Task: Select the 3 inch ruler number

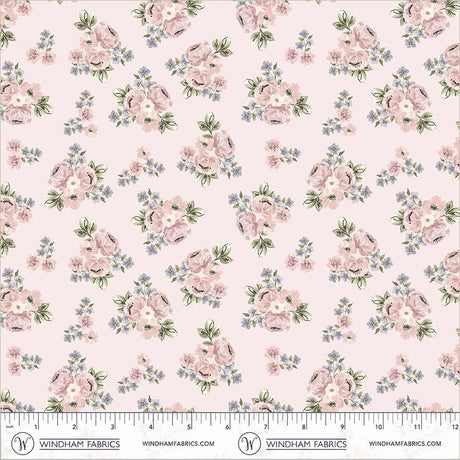Action: (113, 427)
